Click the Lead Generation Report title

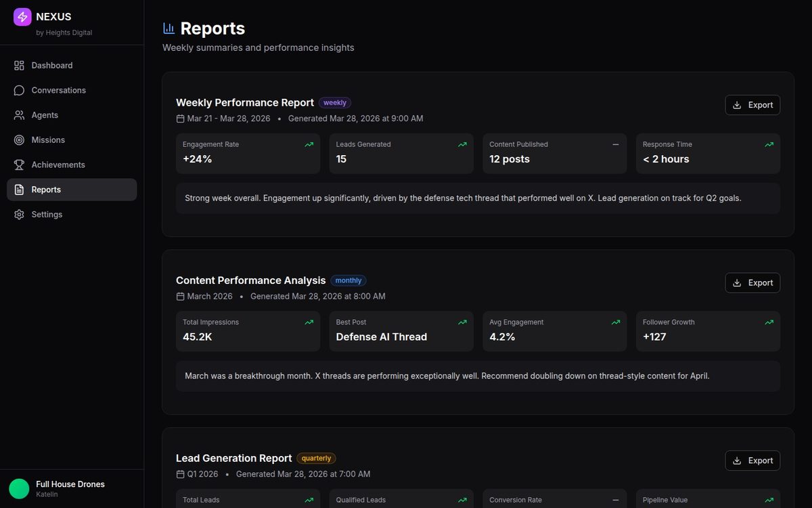(234, 459)
